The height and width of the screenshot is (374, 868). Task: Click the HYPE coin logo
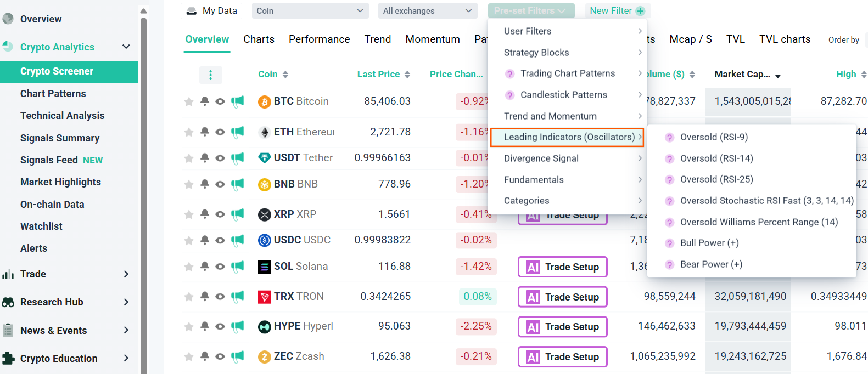click(x=265, y=327)
